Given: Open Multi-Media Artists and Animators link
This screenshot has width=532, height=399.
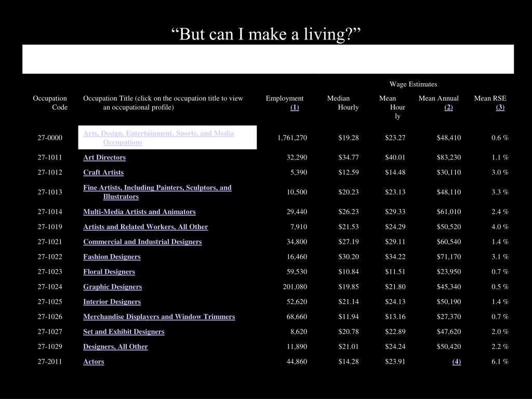Looking at the screenshot, I should [139, 212].
